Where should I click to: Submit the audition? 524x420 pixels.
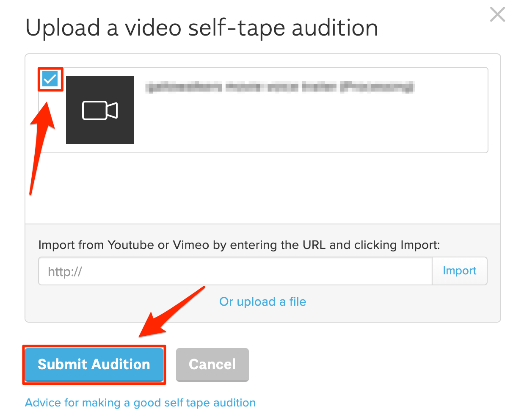pyautogui.click(x=94, y=365)
